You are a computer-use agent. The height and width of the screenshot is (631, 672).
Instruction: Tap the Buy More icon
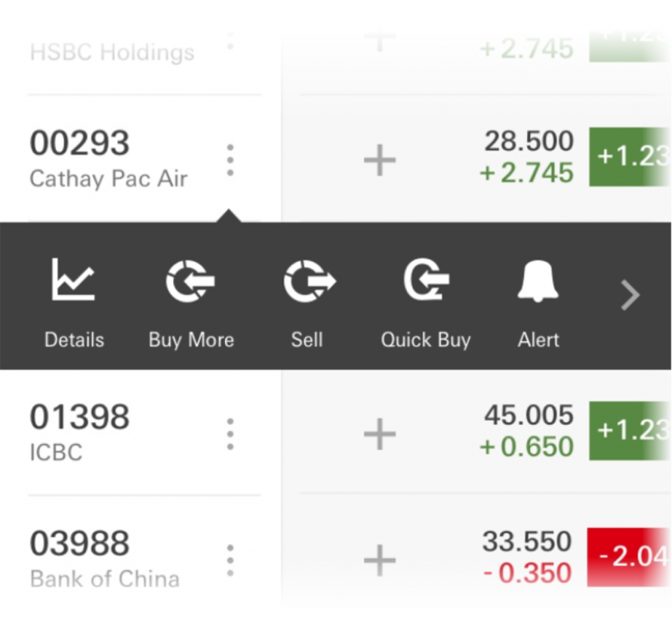[190, 282]
